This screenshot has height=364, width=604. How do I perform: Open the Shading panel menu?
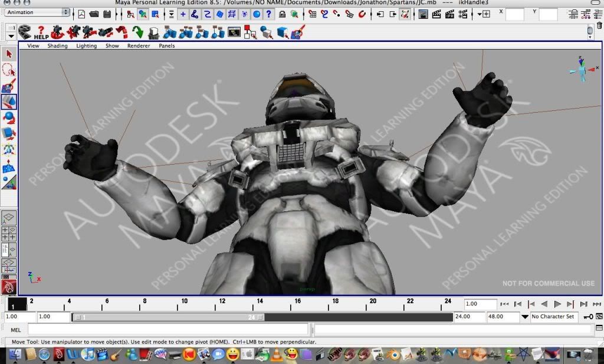tap(57, 45)
